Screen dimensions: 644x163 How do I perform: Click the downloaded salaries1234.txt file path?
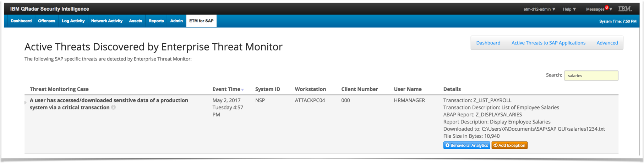pyautogui.click(x=543, y=129)
